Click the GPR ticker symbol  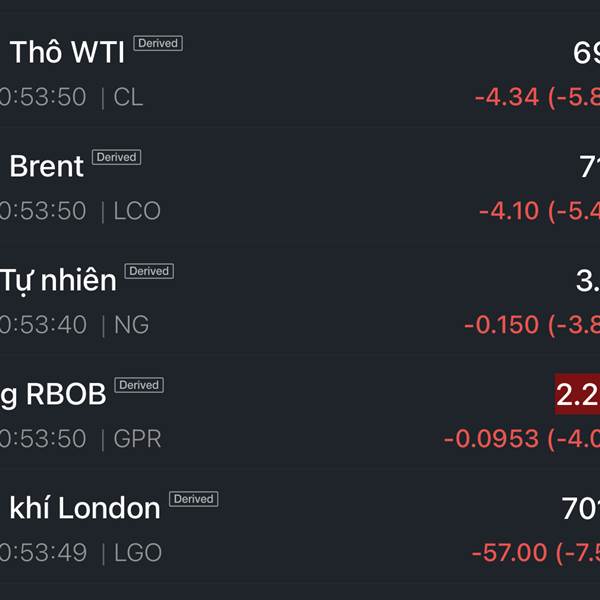click(x=137, y=439)
